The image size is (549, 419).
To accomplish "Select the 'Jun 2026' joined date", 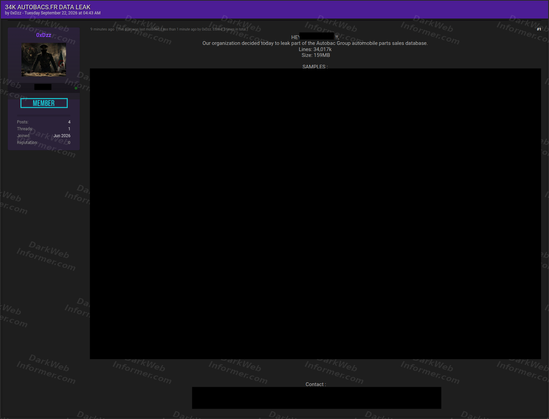I will (62, 136).
